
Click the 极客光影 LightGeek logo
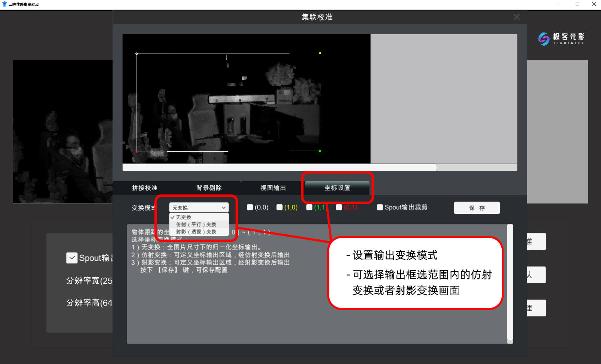(x=561, y=39)
